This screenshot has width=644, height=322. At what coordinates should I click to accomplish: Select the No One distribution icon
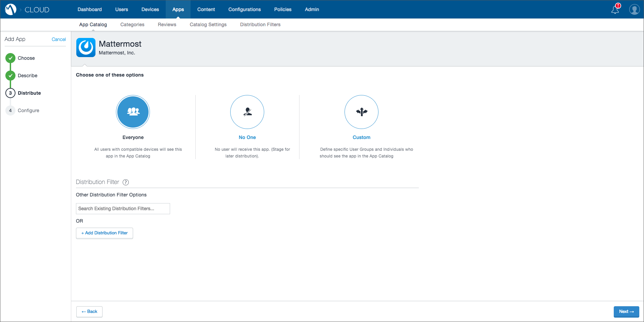coord(247,112)
